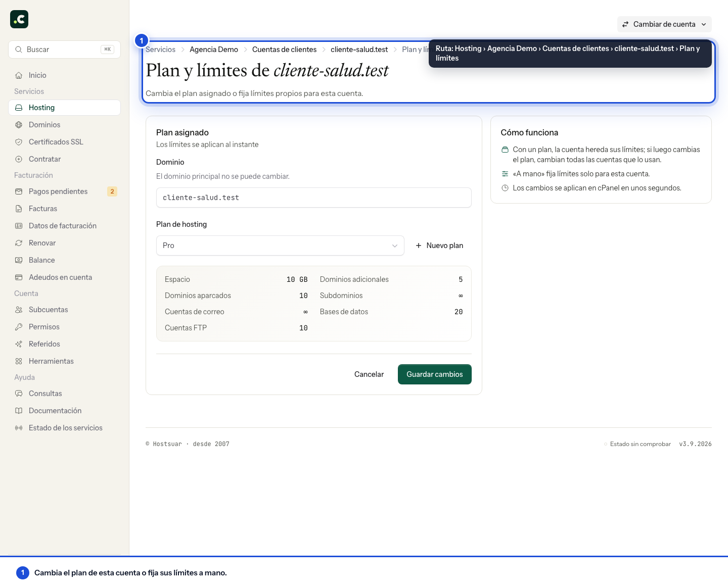Click the Herramientas grid icon
This screenshot has width=728, height=588.
point(19,361)
